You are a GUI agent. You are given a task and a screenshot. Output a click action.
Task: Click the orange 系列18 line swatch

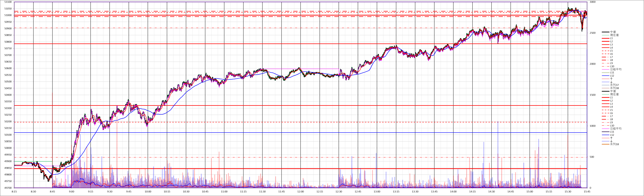pyautogui.click(x=606, y=144)
